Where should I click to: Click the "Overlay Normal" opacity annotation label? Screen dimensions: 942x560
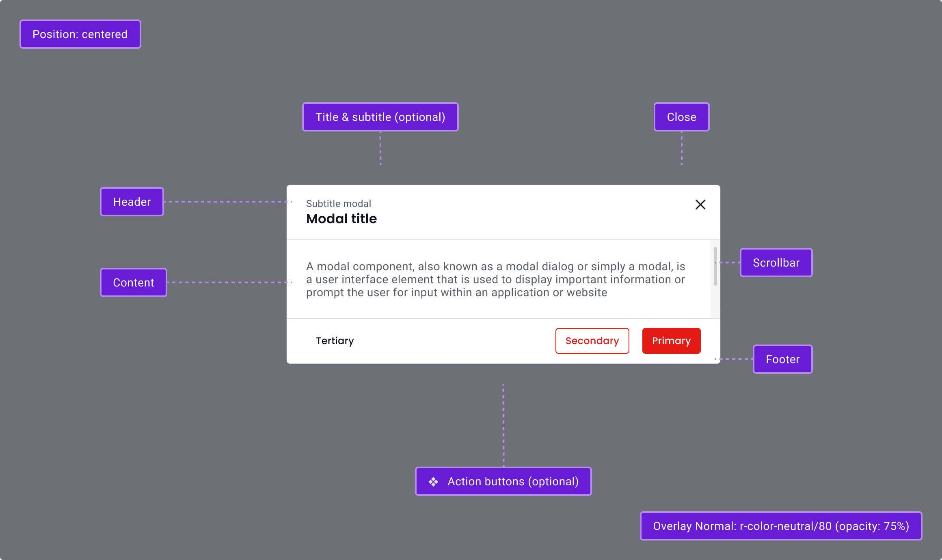tap(781, 526)
